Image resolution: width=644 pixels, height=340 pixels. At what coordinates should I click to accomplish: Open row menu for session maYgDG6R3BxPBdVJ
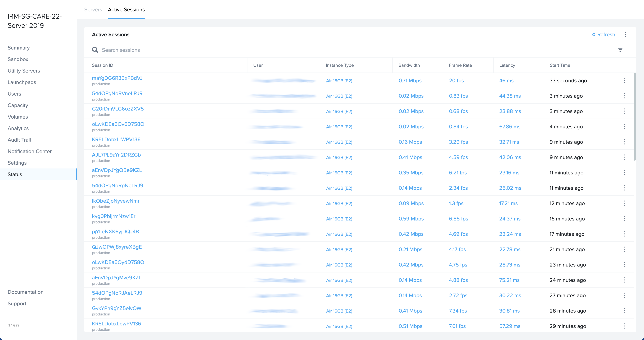coord(624,81)
